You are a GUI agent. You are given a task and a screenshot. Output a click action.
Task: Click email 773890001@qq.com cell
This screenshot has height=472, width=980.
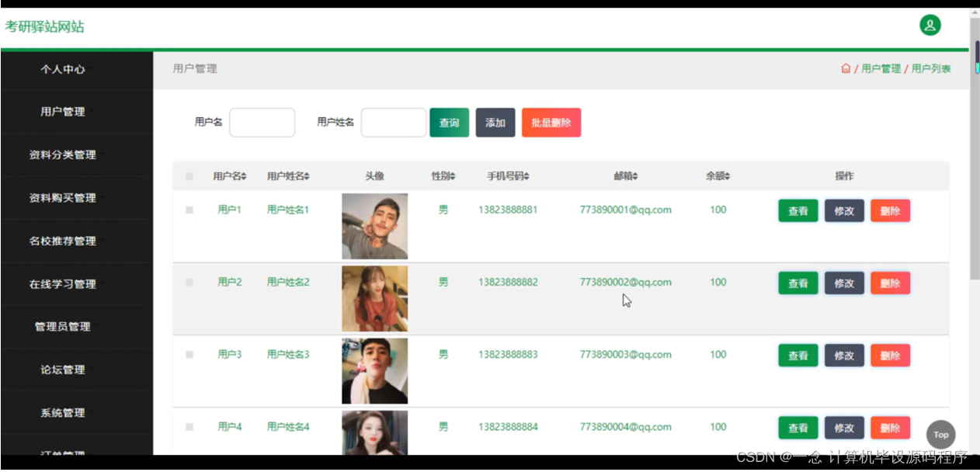pyautogui.click(x=625, y=210)
